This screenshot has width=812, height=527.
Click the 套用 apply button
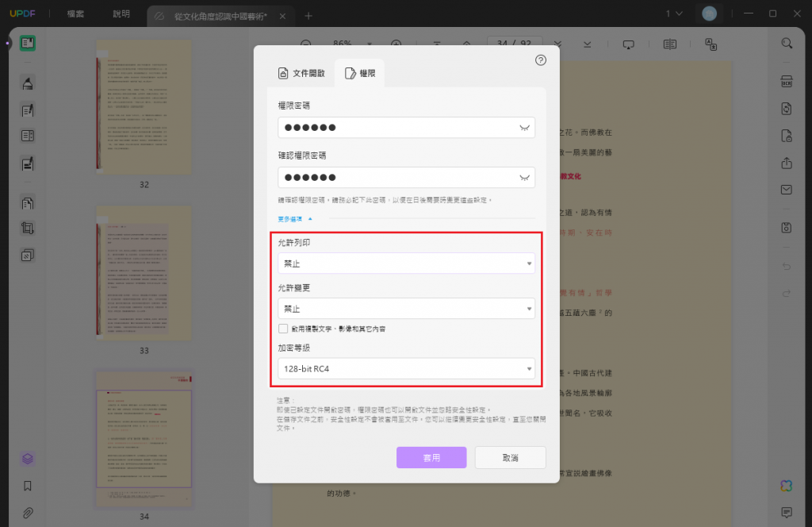click(x=431, y=458)
